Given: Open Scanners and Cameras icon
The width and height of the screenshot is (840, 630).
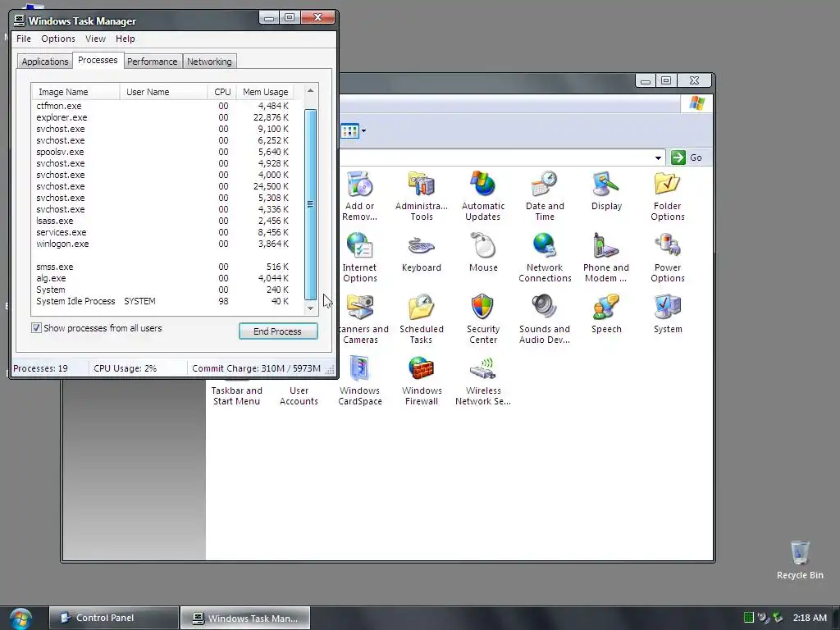Looking at the screenshot, I should click(363, 318).
